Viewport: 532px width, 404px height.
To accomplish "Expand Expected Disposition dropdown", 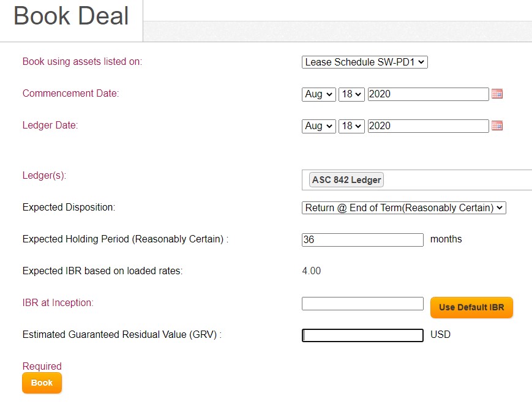I will coord(404,208).
